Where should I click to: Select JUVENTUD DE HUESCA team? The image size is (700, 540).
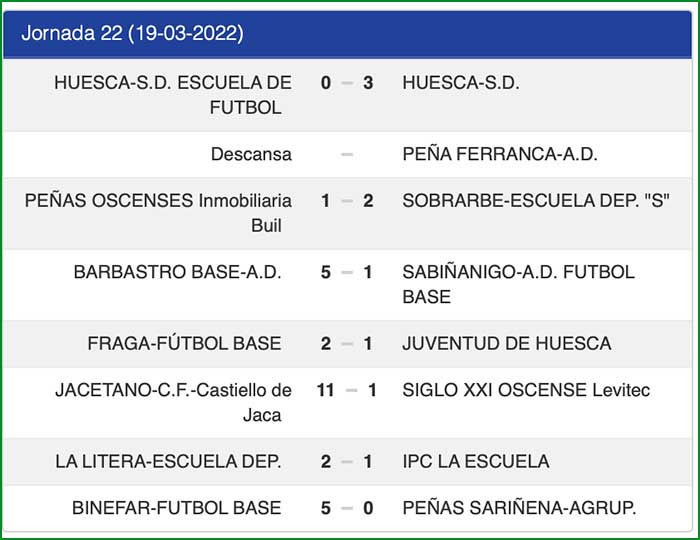(x=506, y=343)
